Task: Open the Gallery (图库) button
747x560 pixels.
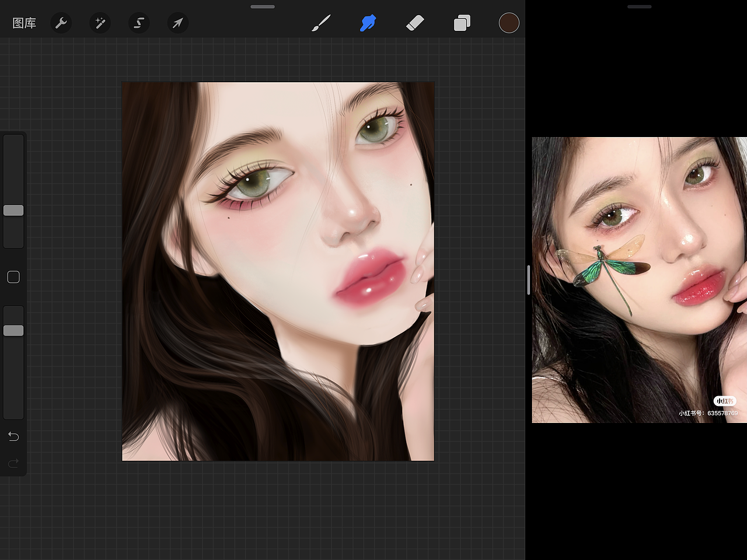Action: tap(24, 23)
